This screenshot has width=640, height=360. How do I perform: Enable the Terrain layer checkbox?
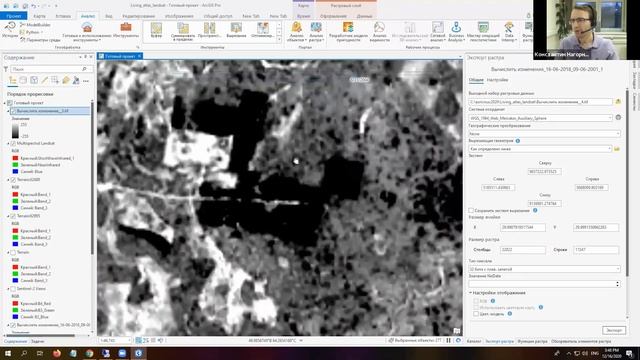13,253
